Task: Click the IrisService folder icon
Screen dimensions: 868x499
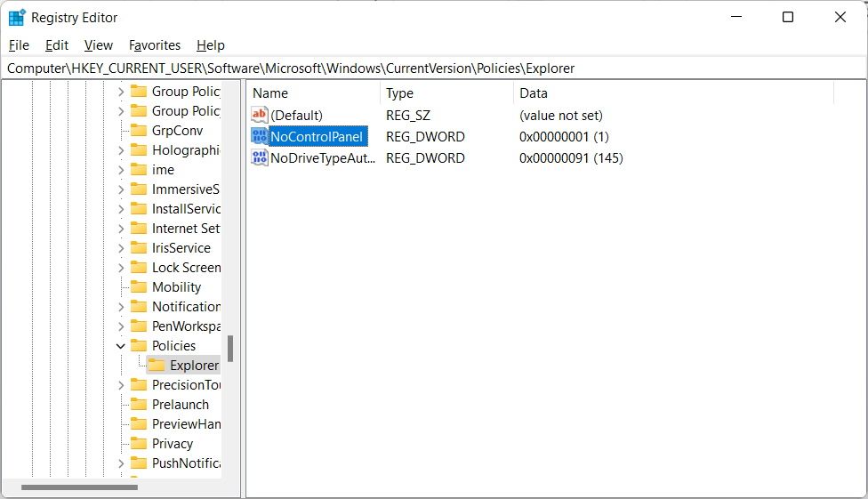Action: point(139,247)
